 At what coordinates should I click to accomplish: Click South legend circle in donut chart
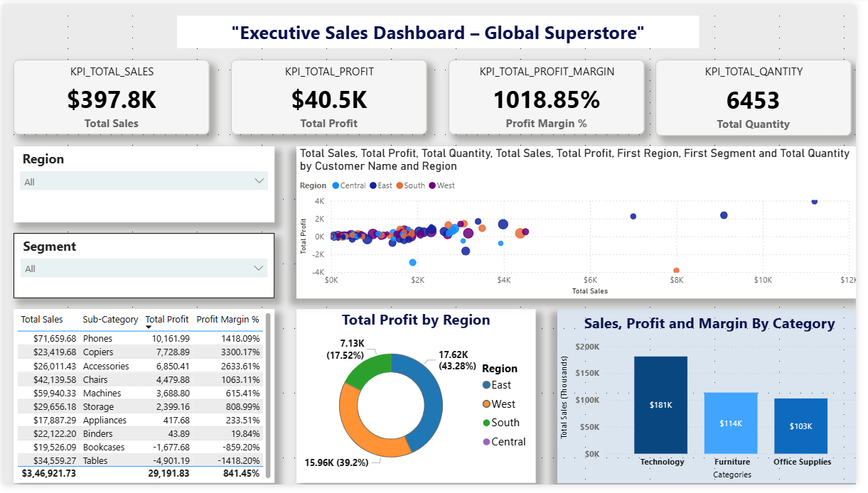pos(486,423)
